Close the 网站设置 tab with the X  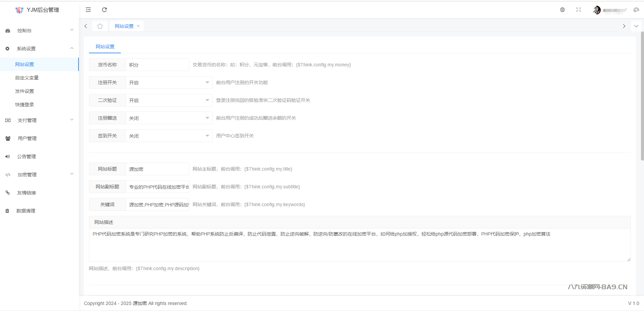(138, 26)
